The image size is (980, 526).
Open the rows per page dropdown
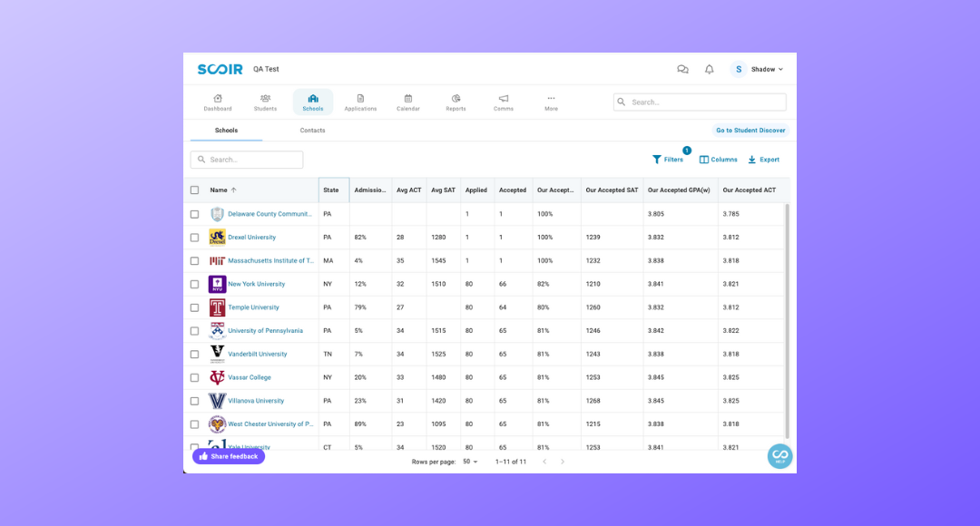[471, 462]
